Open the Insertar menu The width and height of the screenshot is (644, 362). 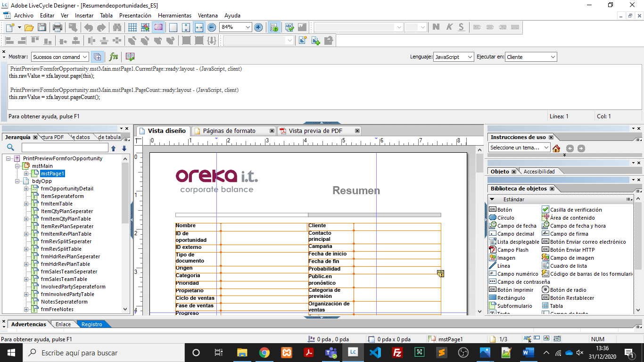[x=84, y=16]
